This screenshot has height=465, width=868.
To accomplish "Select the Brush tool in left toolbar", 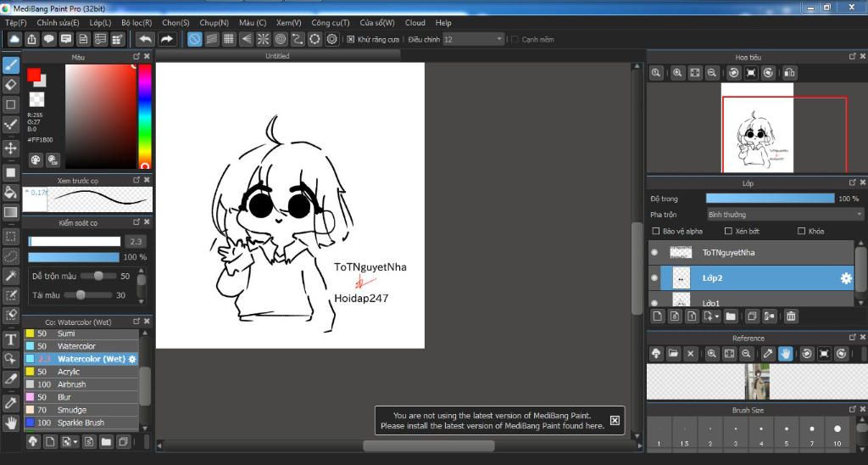I will tap(10, 65).
